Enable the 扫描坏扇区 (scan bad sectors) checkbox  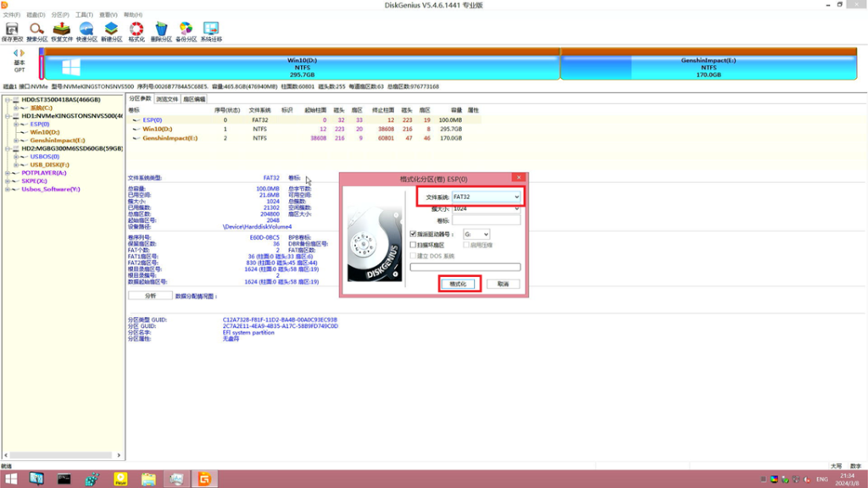pyautogui.click(x=413, y=245)
